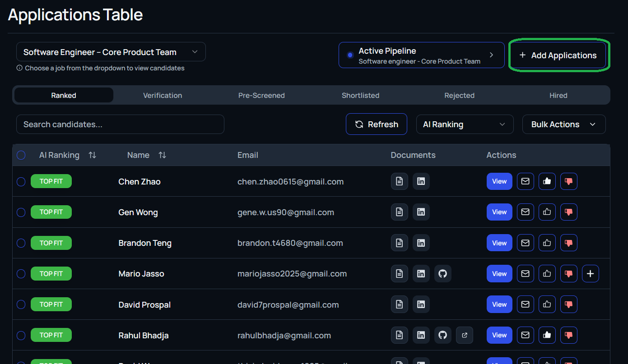Click the email icon for Brandon Teng
The image size is (628, 364).
pyautogui.click(x=525, y=243)
